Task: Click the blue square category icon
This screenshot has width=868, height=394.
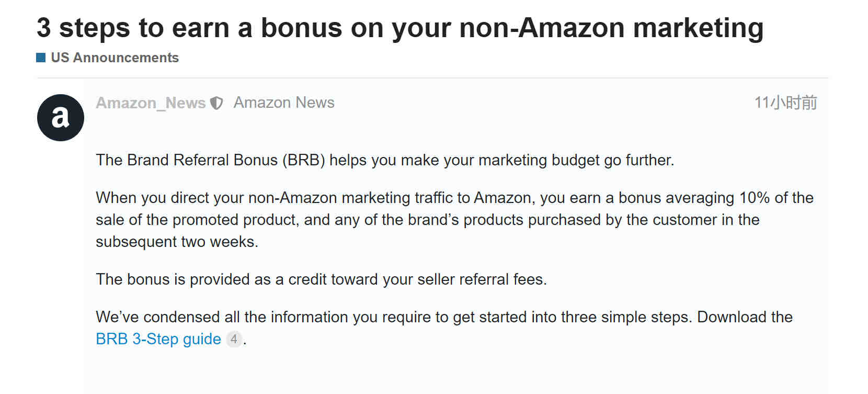Action: (41, 58)
